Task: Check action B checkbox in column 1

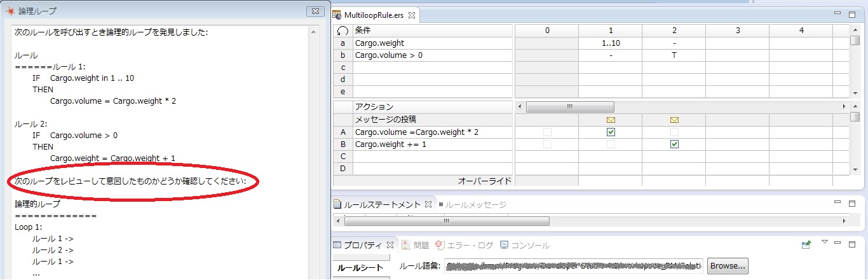Action: (611, 144)
